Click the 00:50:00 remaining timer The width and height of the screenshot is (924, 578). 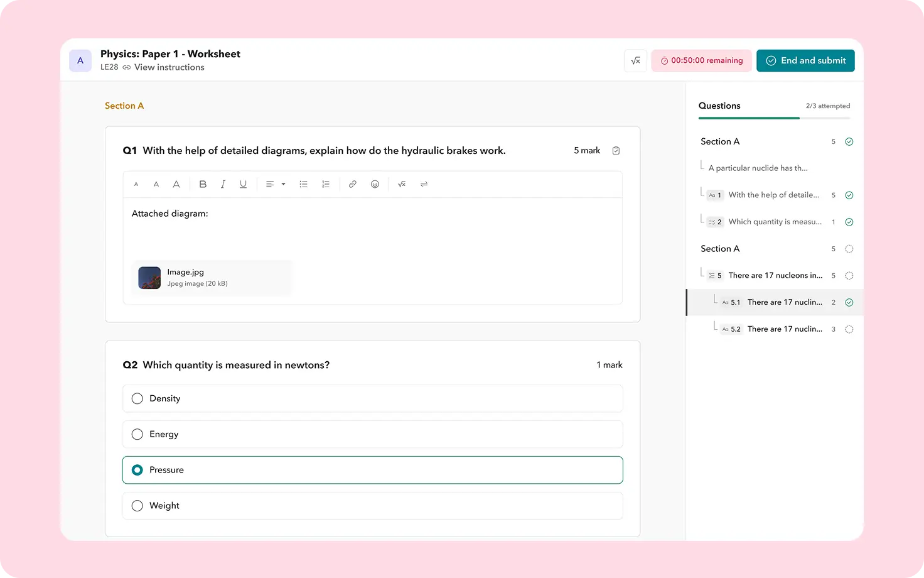click(701, 60)
